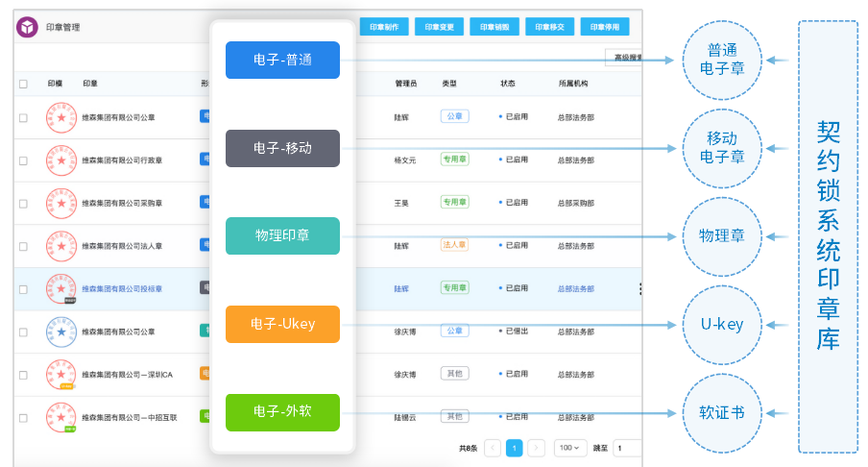Click the 印章变更 button
Screen dimensions: 868x467
point(439,27)
